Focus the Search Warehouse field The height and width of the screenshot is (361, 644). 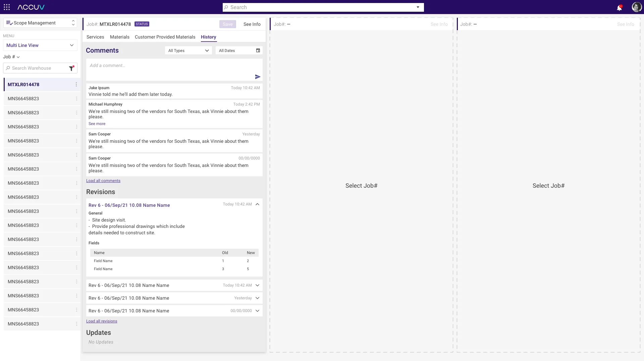pyautogui.click(x=40, y=68)
